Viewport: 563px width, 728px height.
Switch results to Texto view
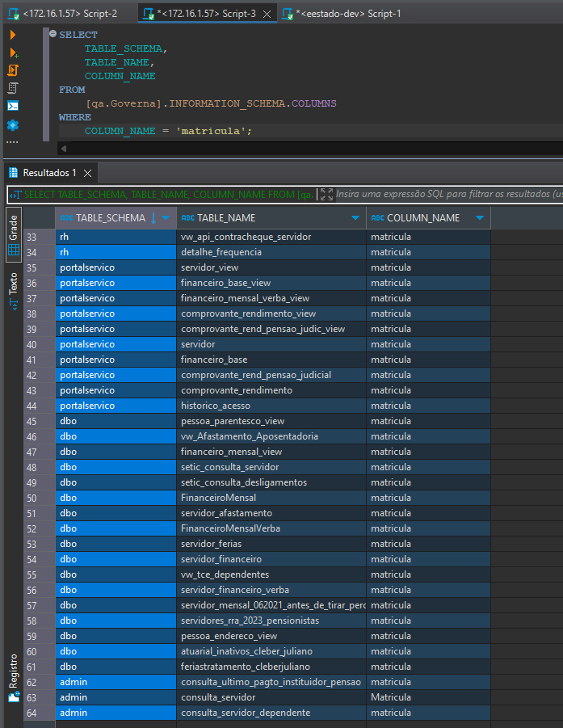pos(14,291)
